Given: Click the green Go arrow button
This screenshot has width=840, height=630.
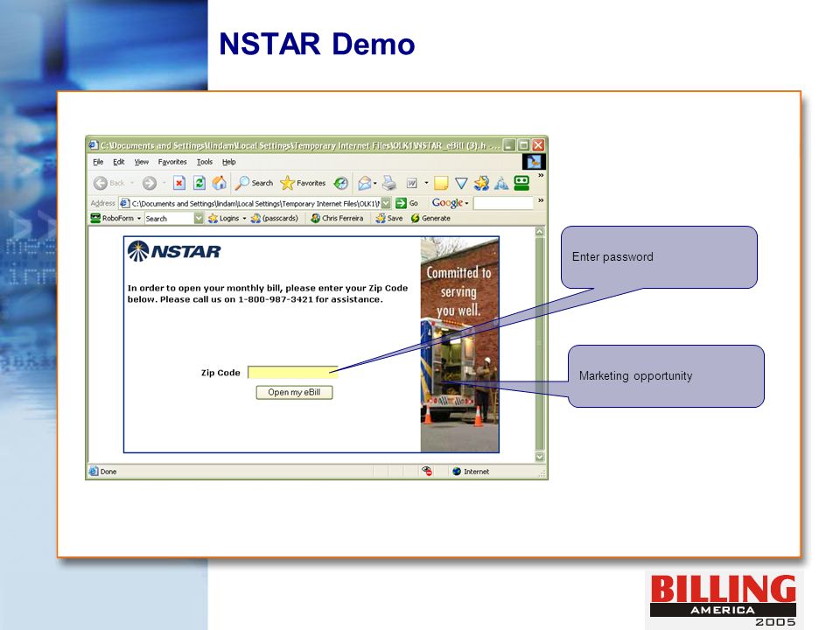Looking at the screenshot, I should coord(402,204).
